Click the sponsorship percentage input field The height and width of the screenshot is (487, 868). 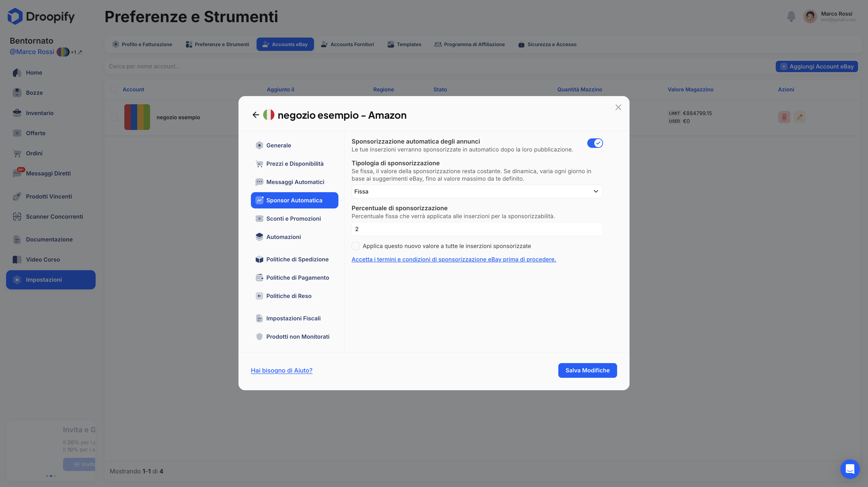[x=476, y=229]
